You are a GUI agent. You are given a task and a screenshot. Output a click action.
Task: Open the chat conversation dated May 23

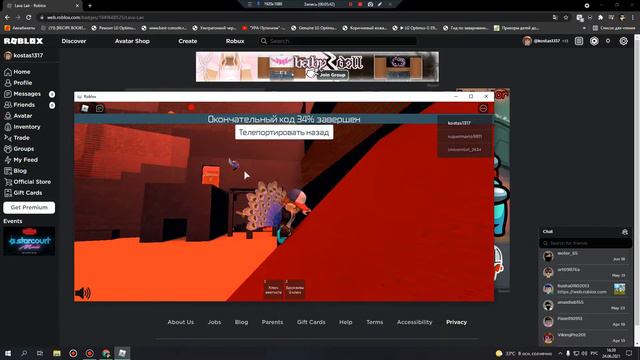pos(585,305)
